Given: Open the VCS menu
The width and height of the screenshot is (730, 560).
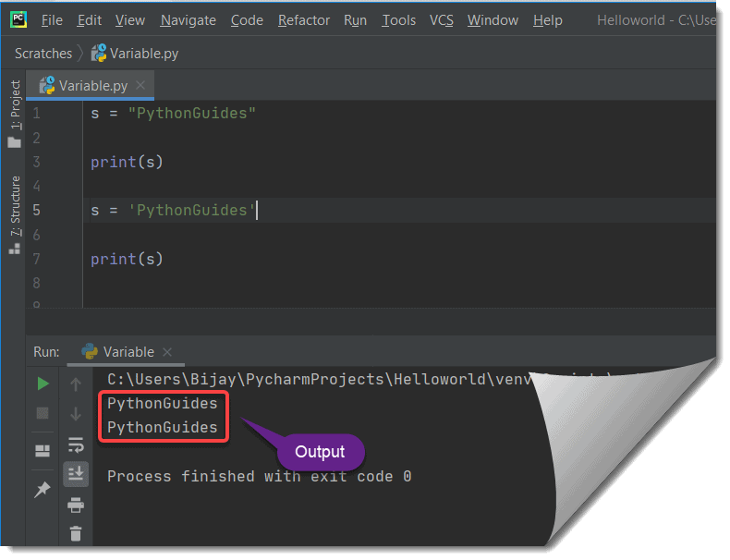Looking at the screenshot, I should point(442,20).
